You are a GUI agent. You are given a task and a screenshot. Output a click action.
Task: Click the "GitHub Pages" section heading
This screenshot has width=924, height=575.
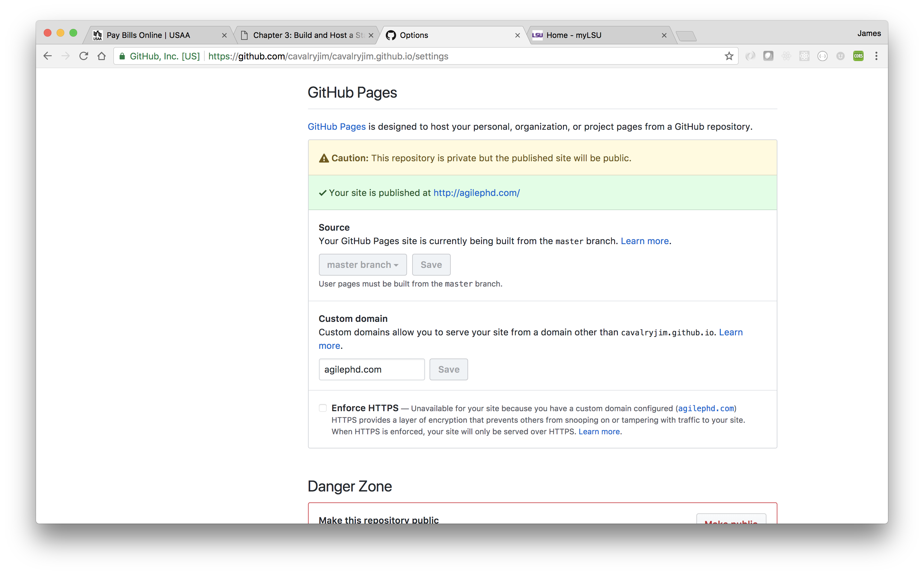(352, 93)
